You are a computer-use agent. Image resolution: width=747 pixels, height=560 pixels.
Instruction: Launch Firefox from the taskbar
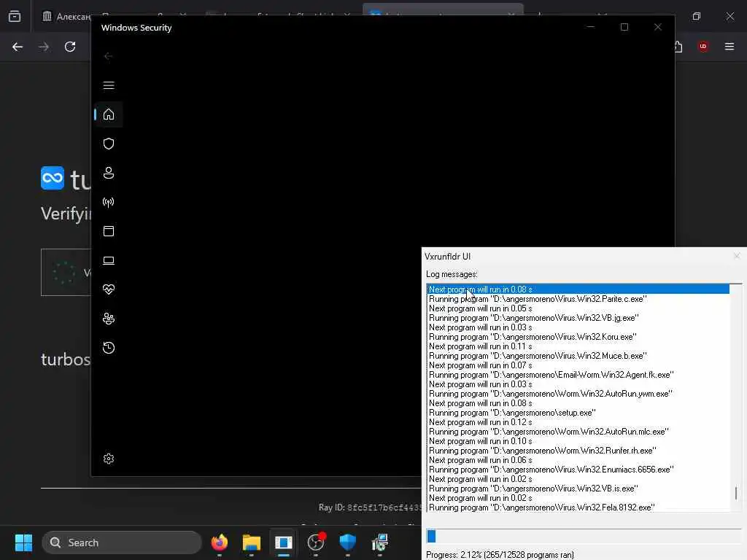coord(220,542)
